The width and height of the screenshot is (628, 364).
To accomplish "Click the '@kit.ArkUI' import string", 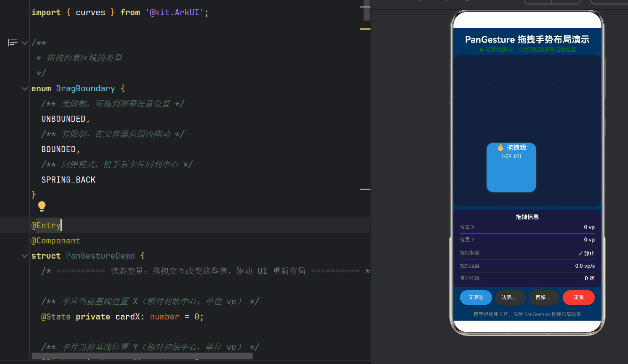I will coord(175,13).
